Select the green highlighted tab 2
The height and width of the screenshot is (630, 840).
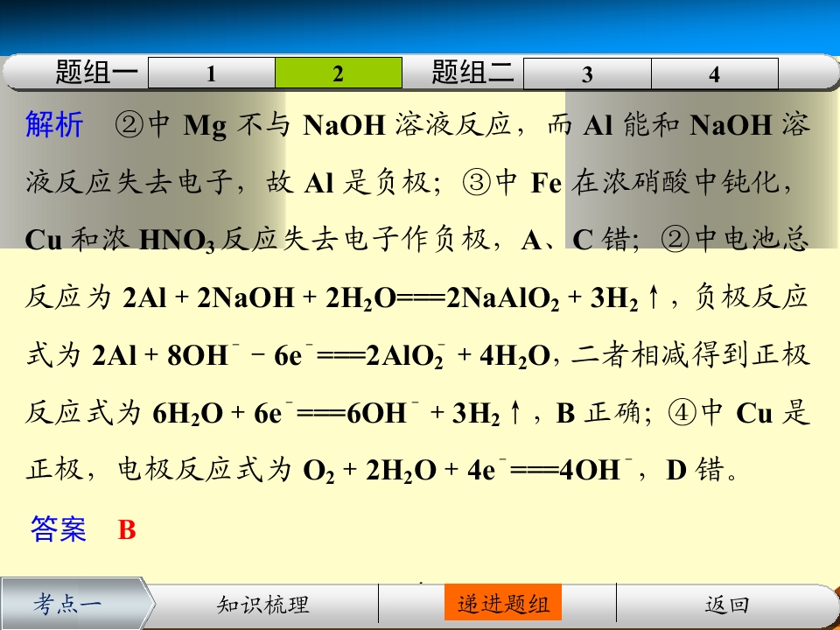point(339,73)
